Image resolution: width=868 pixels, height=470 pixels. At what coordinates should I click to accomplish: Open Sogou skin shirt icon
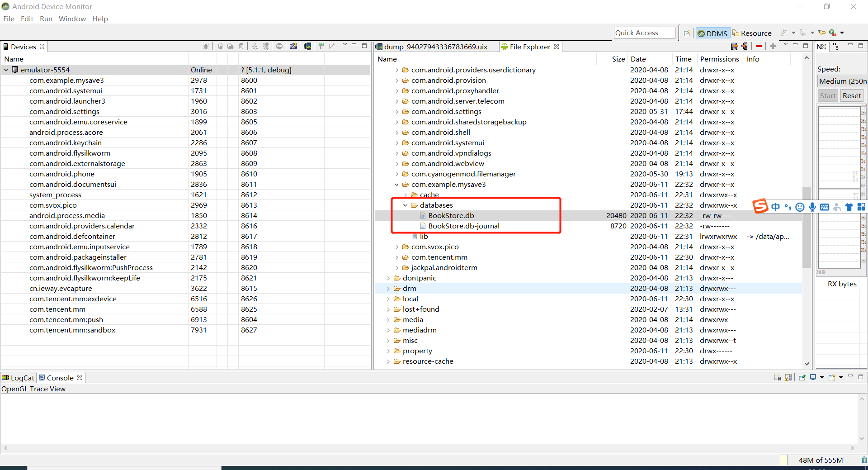click(849, 207)
